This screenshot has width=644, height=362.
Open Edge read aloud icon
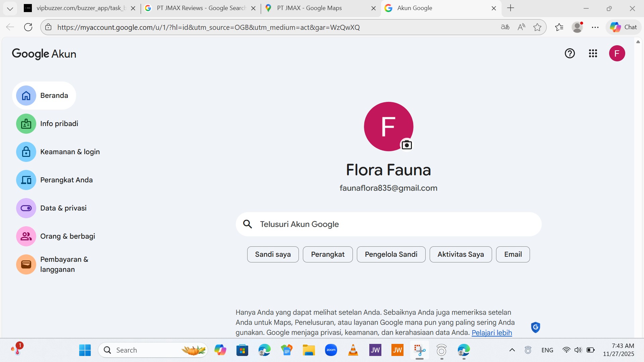point(521,27)
